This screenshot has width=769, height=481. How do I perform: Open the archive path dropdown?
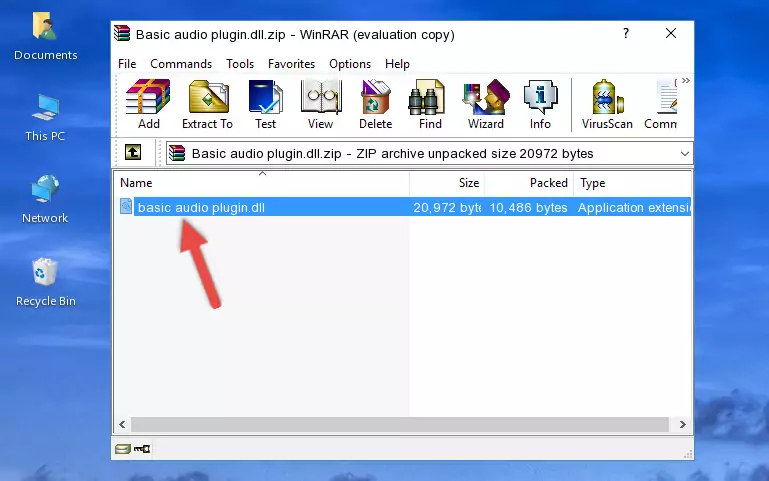coord(685,153)
